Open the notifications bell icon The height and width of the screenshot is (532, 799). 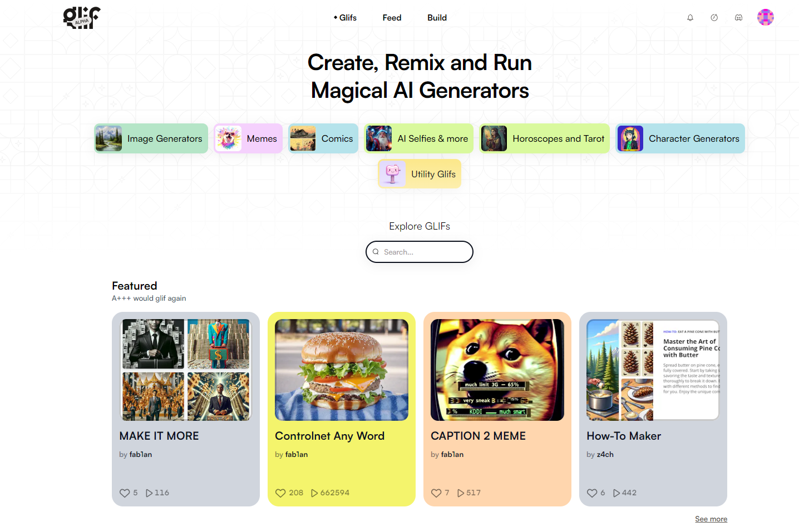(x=690, y=18)
